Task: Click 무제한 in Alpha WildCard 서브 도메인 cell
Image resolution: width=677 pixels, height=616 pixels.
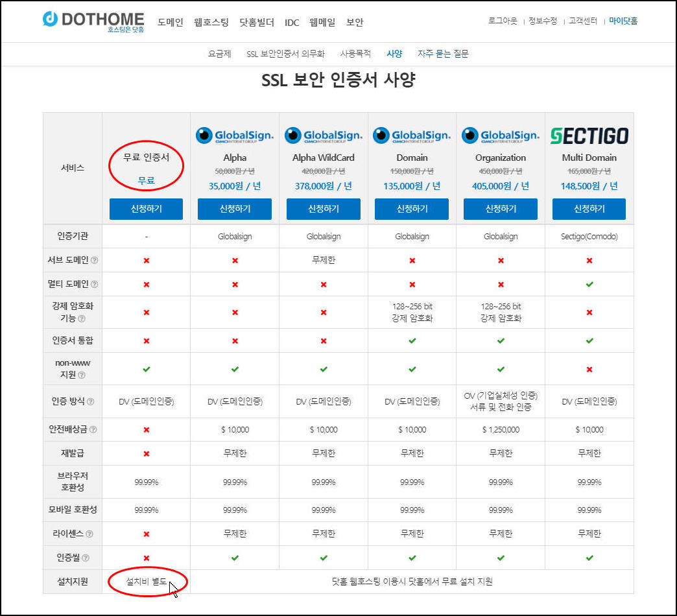Action: point(324,260)
